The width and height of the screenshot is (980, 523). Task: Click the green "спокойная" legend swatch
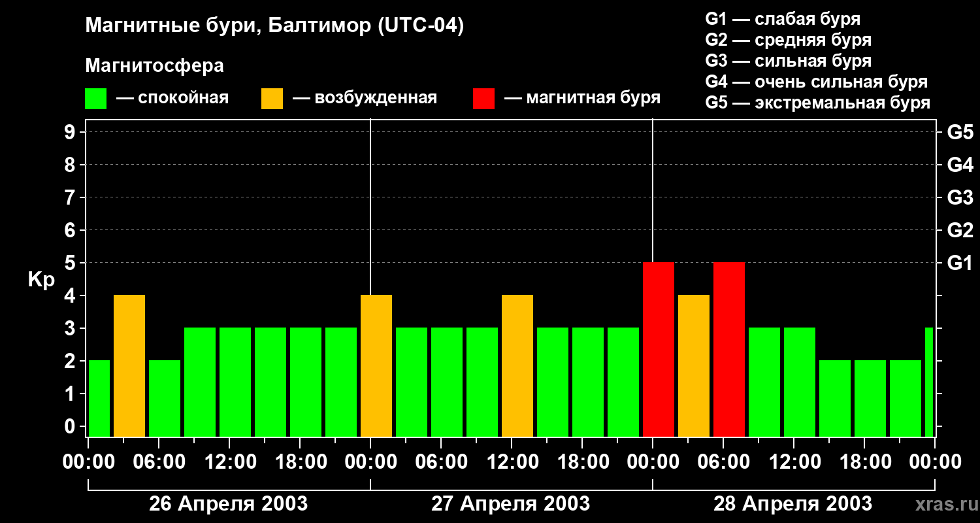95,99
